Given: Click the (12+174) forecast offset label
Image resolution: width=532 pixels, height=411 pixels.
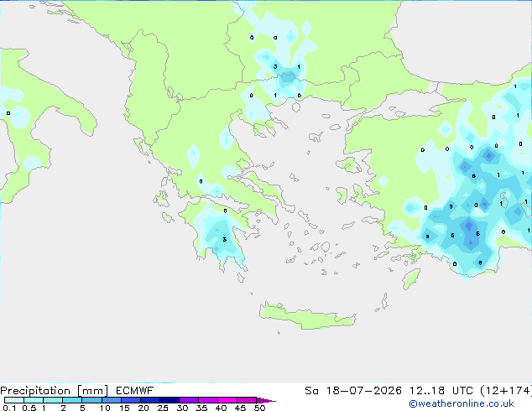Looking at the screenshot, I should pyautogui.click(x=506, y=391).
